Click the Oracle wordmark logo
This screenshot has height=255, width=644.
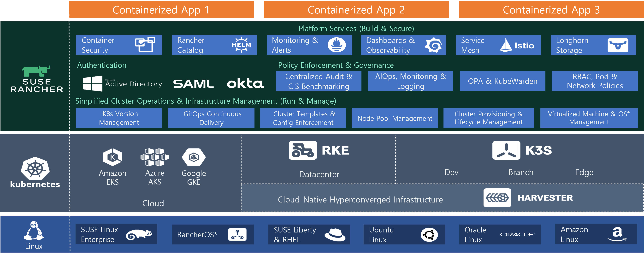517,235
